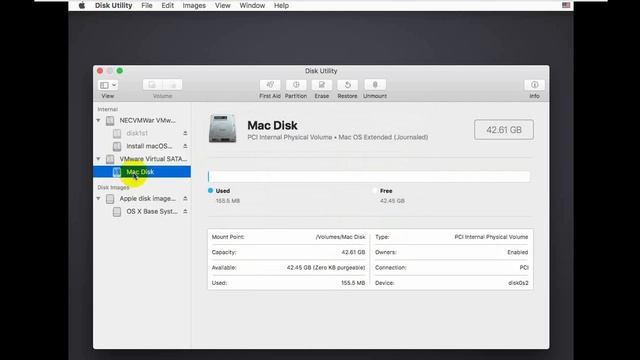
Task: Click the Erase toolbar icon
Action: coord(322,85)
